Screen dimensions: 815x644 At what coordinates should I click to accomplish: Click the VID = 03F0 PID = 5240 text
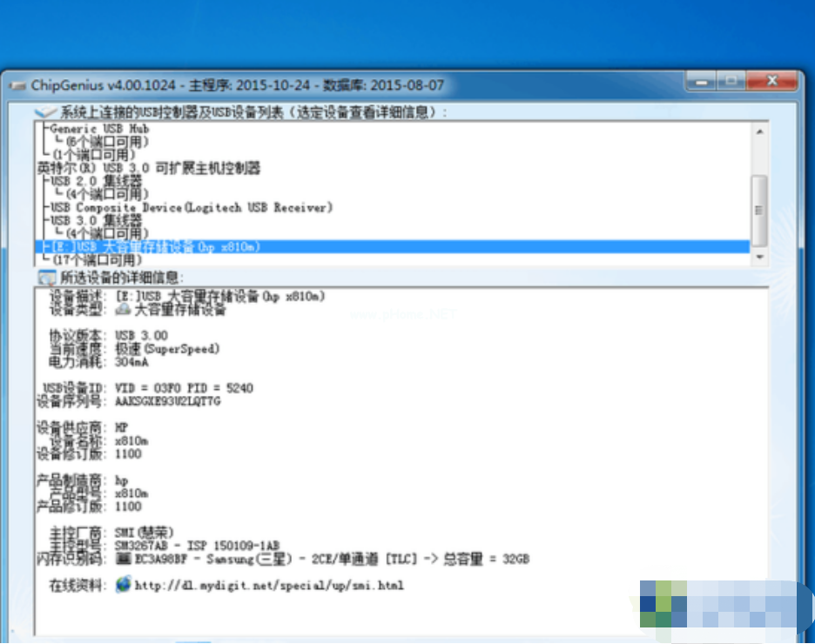(x=184, y=388)
